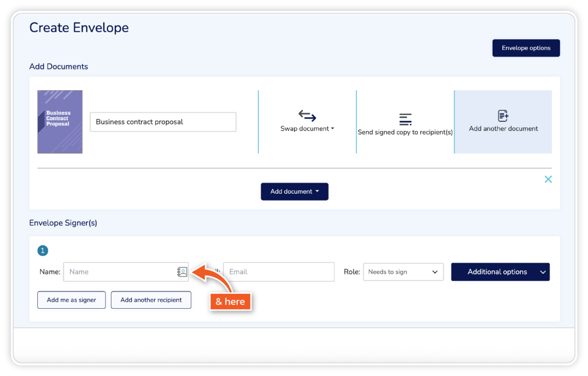Select the Business Contract Proposal document thumbnail
The image size is (588, 376).
60,122
